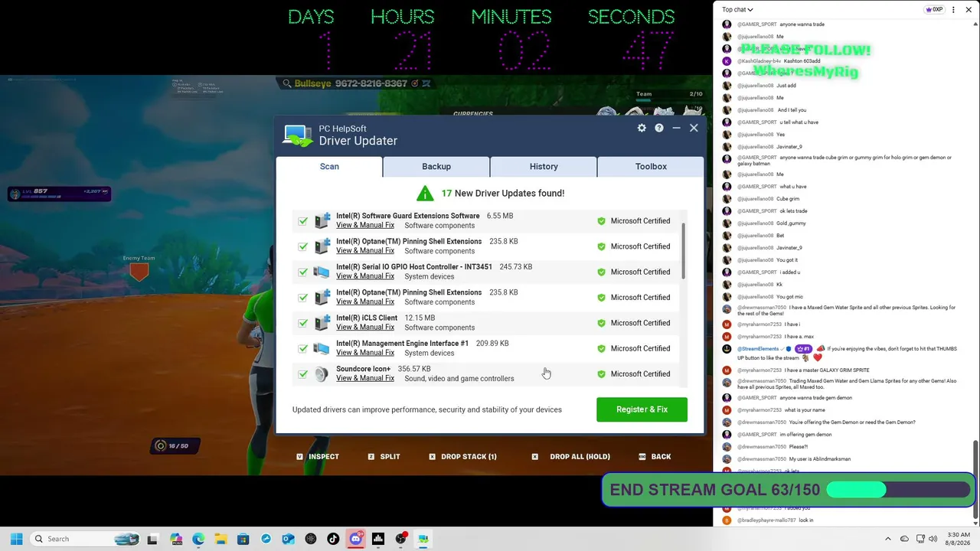The width and height of the screenshot is (980, 551).
Task: Click BACK in the game overlay
Action: click(655, 457)
